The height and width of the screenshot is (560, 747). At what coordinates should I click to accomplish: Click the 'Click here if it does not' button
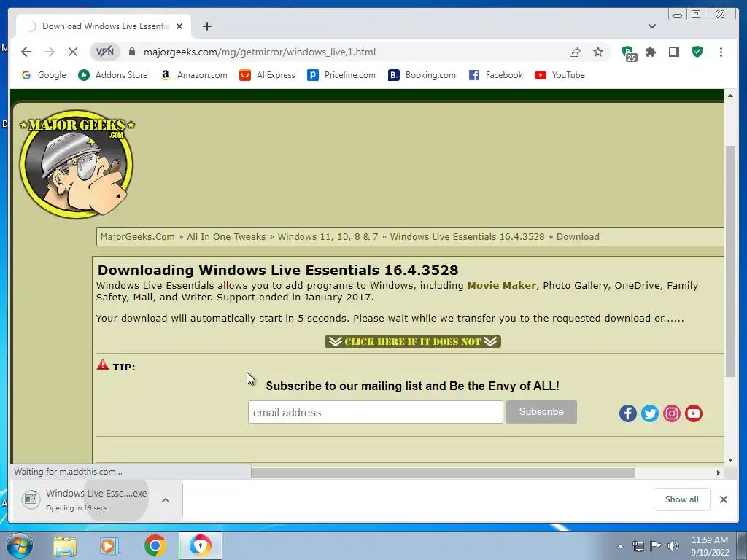tap(413, 341)
